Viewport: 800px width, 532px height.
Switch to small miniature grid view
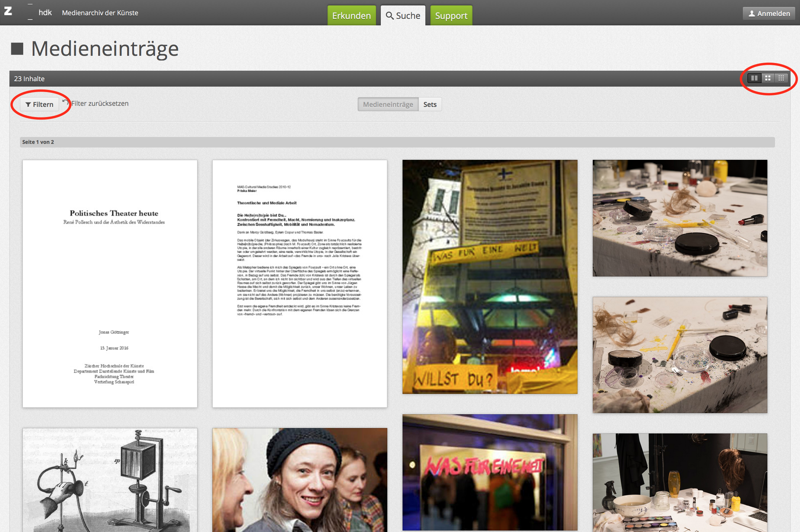[781, 78]
